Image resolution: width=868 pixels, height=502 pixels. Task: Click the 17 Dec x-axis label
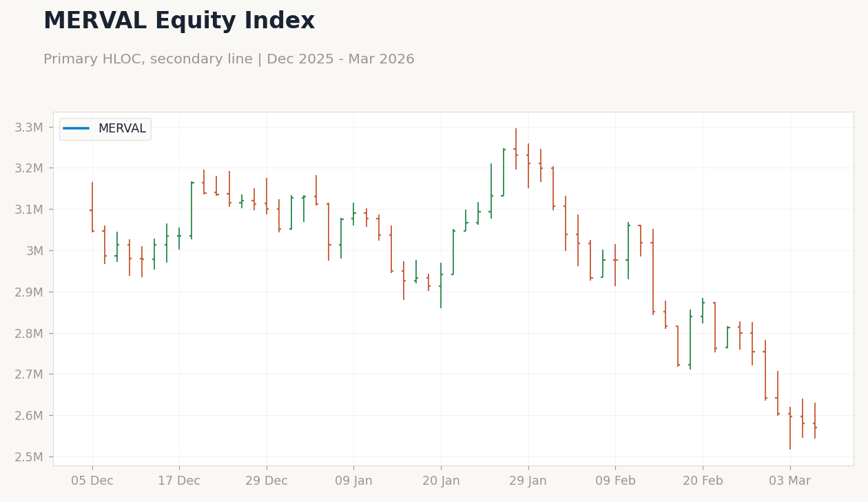(179, 481)
